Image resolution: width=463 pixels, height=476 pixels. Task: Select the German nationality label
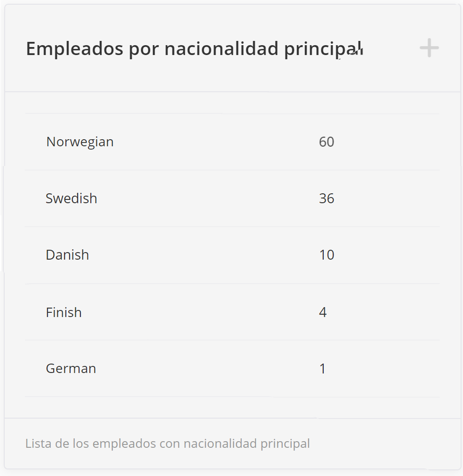click(71, 368)
